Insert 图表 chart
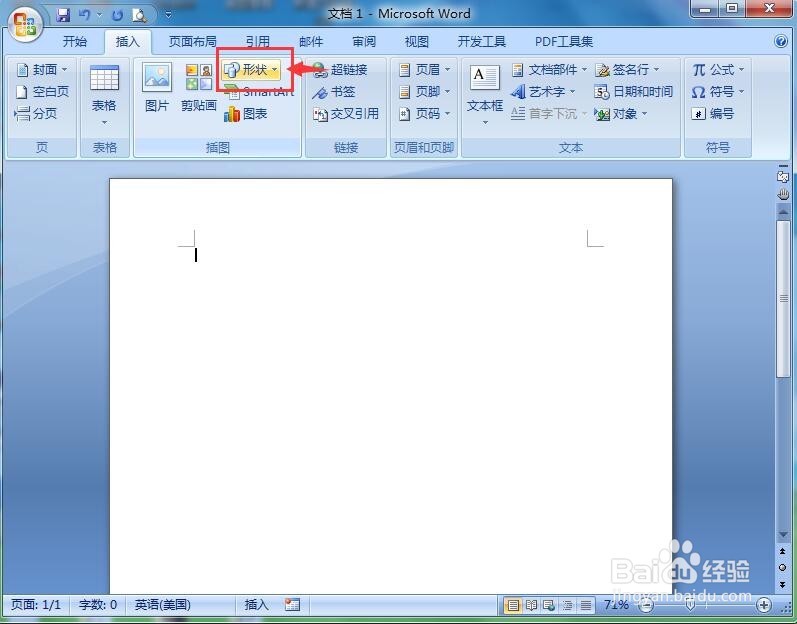 click(x=246, y=114)
